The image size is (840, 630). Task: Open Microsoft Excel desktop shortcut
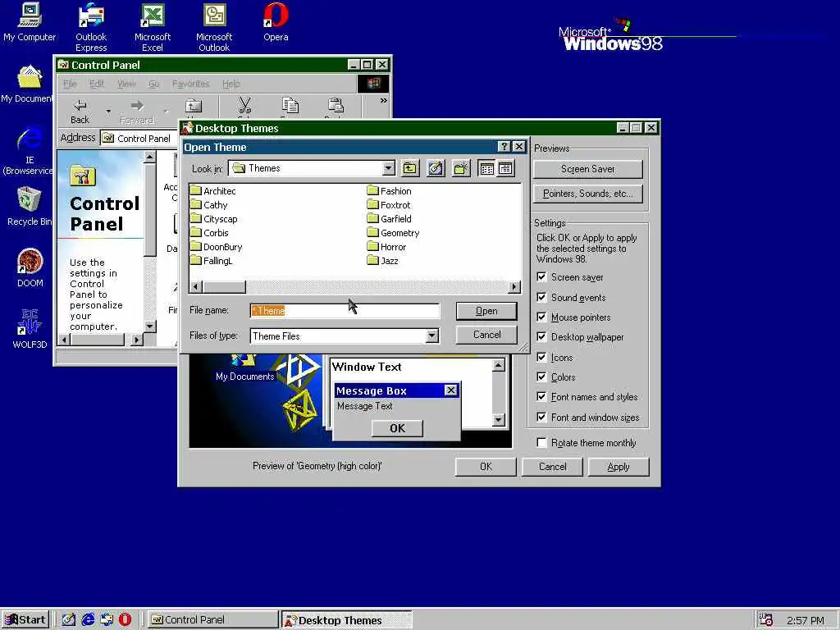pyautogui.click(x=152, y=27)
